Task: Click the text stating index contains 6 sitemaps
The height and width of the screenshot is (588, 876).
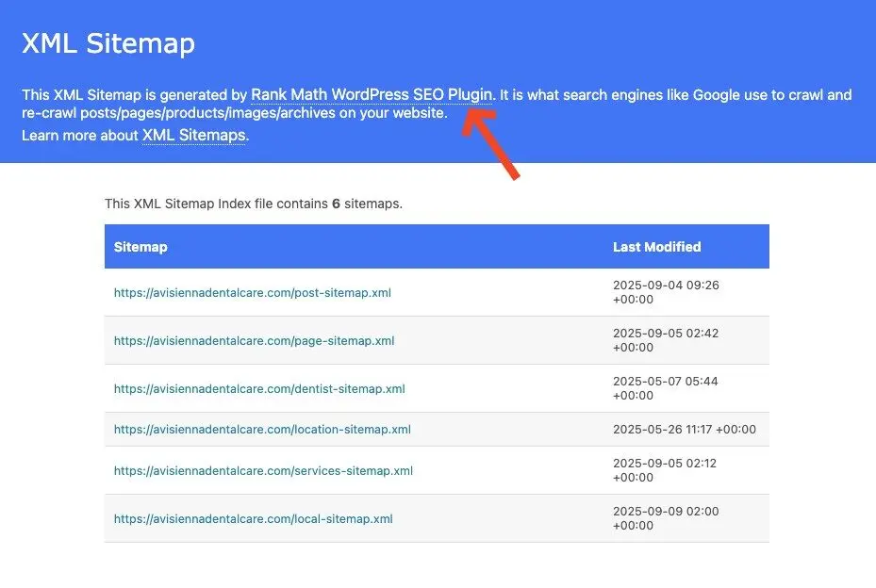Action: point(254,204)
